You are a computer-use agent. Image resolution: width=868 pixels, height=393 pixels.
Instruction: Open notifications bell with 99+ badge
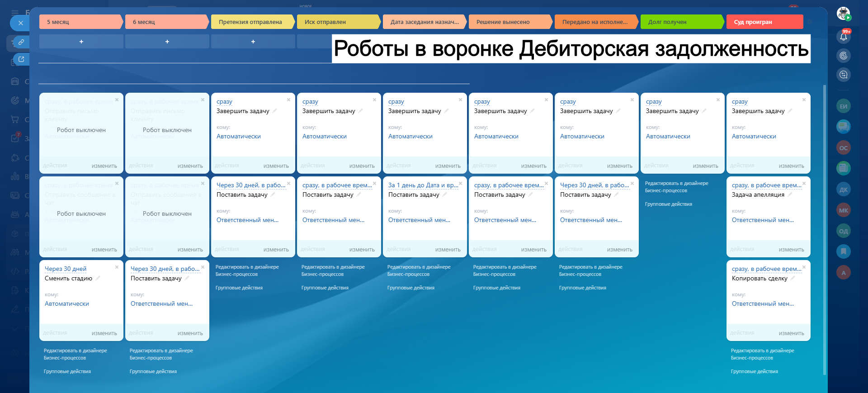point(843,37)
